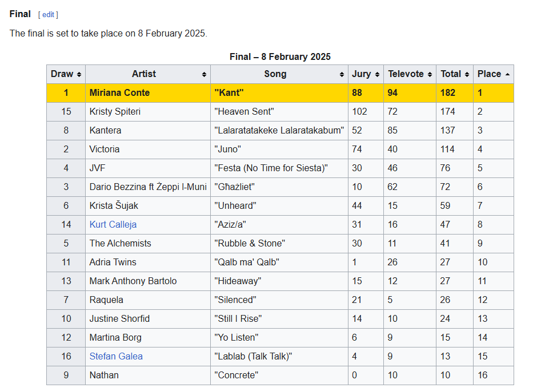
Task: Sort table by Jury column arrows
Action: 377,74
